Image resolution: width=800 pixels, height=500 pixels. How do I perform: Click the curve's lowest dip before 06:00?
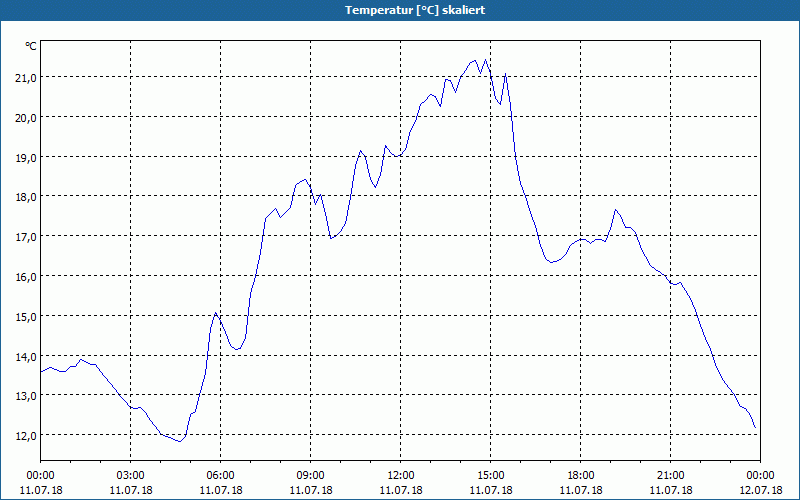coord(180,441)
